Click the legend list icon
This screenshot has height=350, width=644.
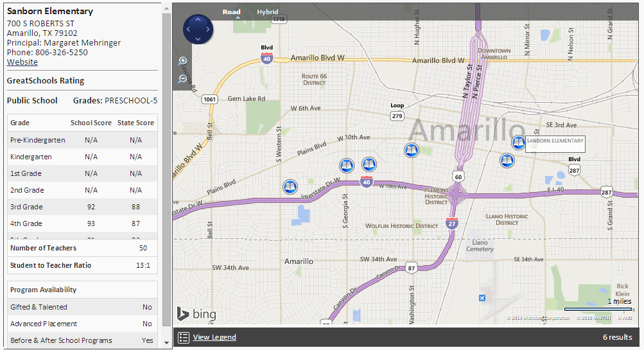click(x=184, y=337)
